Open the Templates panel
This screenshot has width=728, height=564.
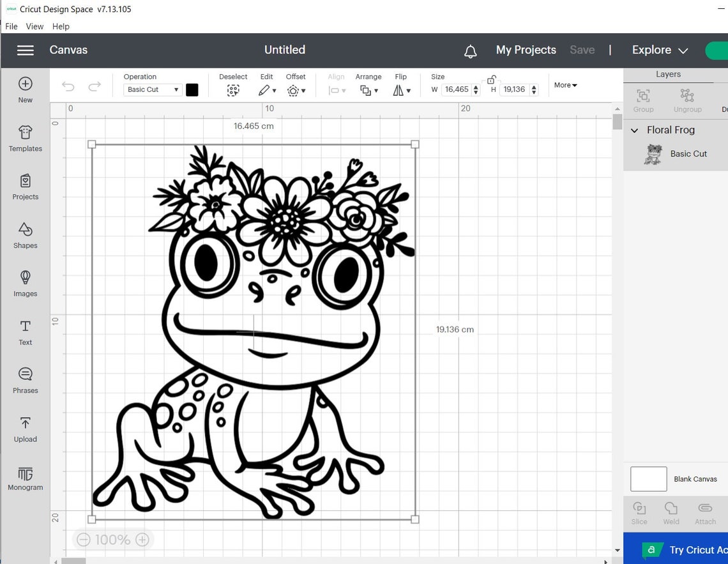tap(25, 139)
